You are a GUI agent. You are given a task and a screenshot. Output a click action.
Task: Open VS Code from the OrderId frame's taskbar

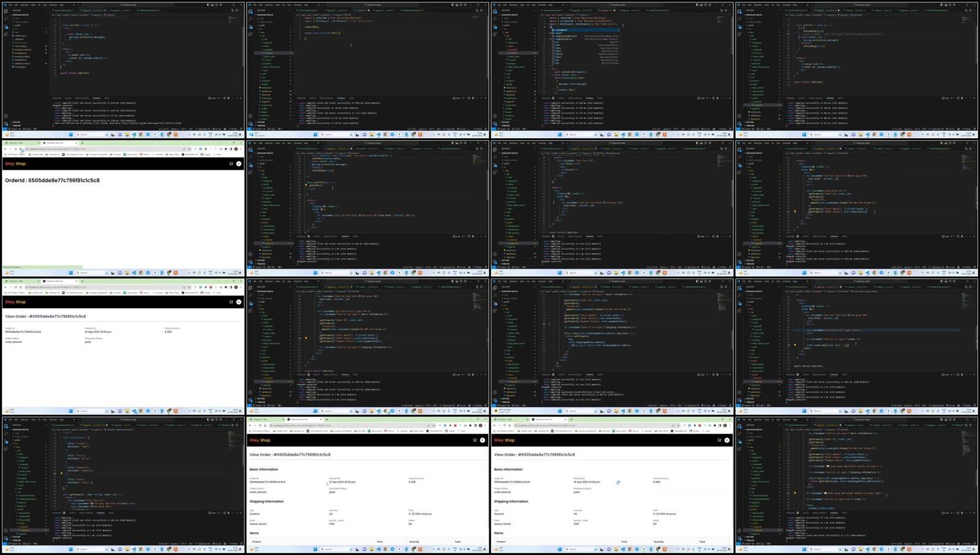pyautogui.click(x=134, y=273)
